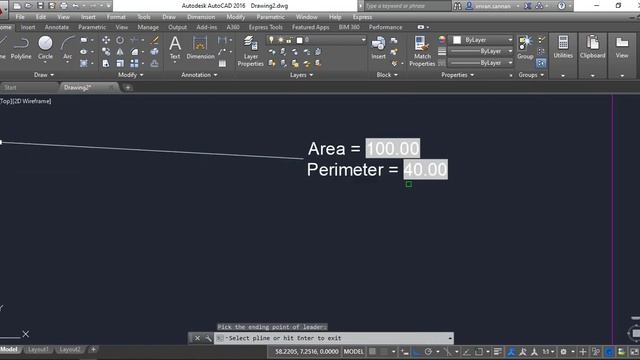Open the Dimension menu
The height and width of the screenshot is (360, 640).
coord(201,17)
